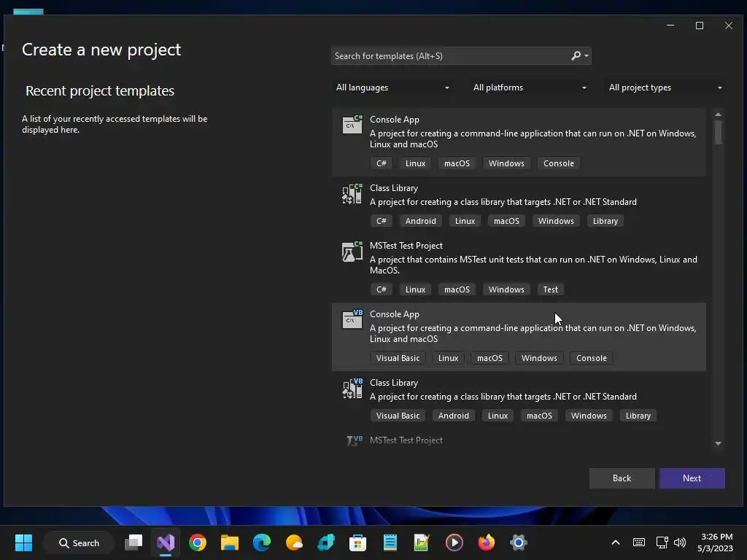Click the taskbar Search box
This screenshot has height=560, width=747.
click(79, 542)
